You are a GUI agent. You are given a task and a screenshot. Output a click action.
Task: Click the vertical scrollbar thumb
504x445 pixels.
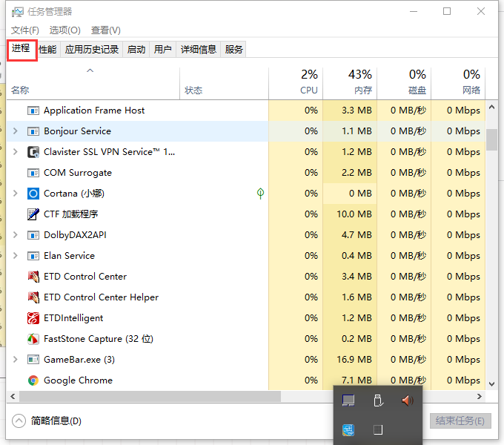(x=491, y=139)
